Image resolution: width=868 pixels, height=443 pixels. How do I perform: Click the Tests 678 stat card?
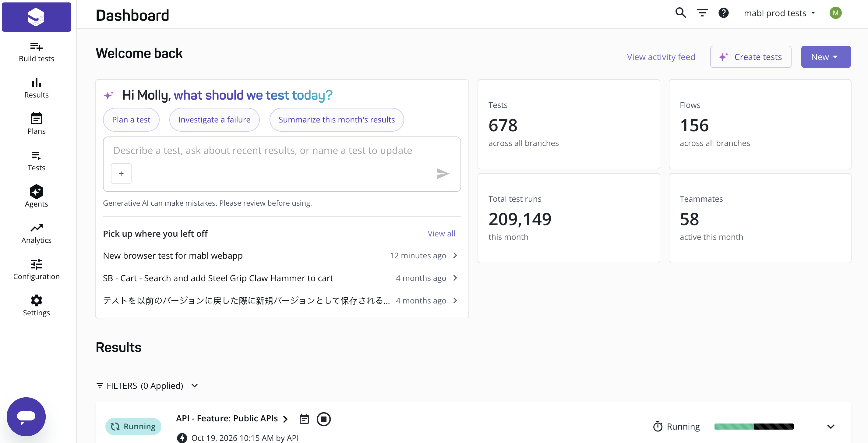(x=568, y=124)
